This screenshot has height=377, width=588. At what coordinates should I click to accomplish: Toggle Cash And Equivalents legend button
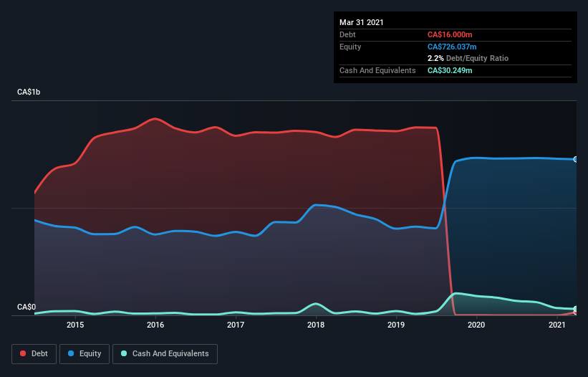165,354
